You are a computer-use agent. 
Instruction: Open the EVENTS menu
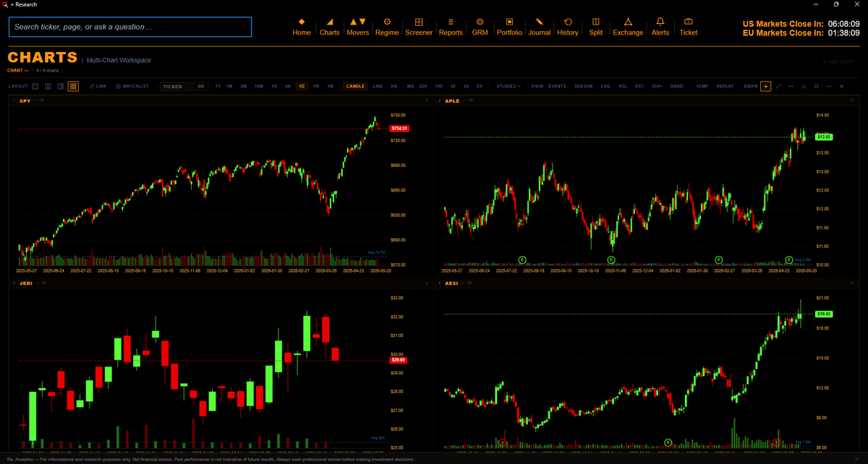[558, 86]
